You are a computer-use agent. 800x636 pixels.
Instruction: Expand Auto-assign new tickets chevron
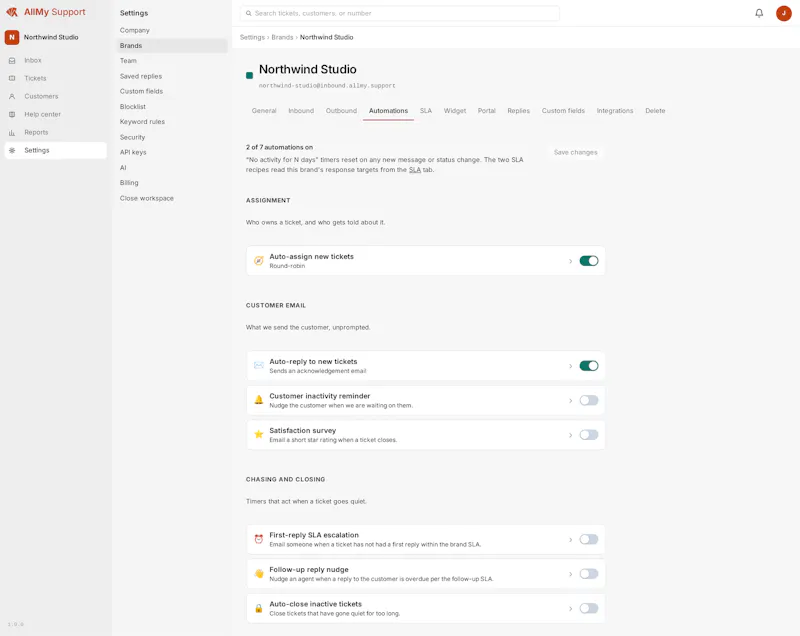570,261
